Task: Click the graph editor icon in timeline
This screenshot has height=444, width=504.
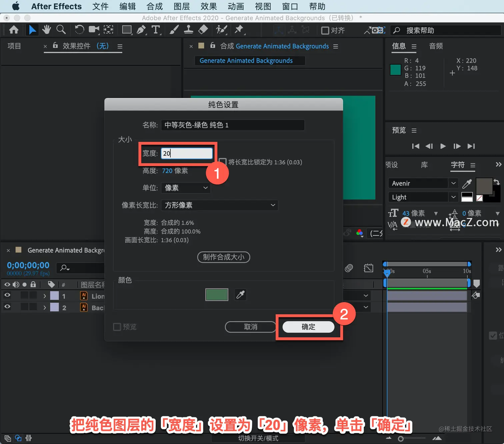Action: (369, 268)
